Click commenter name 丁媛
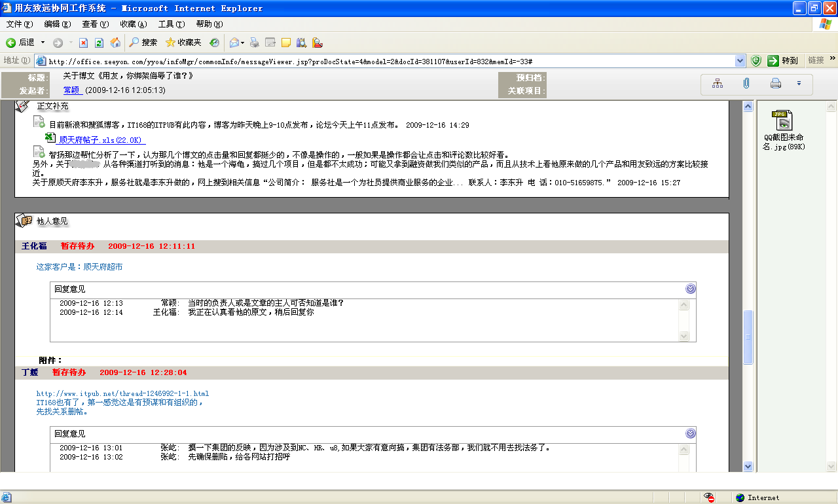The height and width of the screenshot is (504, 838). pyautogui.click(x=29, y=372)
